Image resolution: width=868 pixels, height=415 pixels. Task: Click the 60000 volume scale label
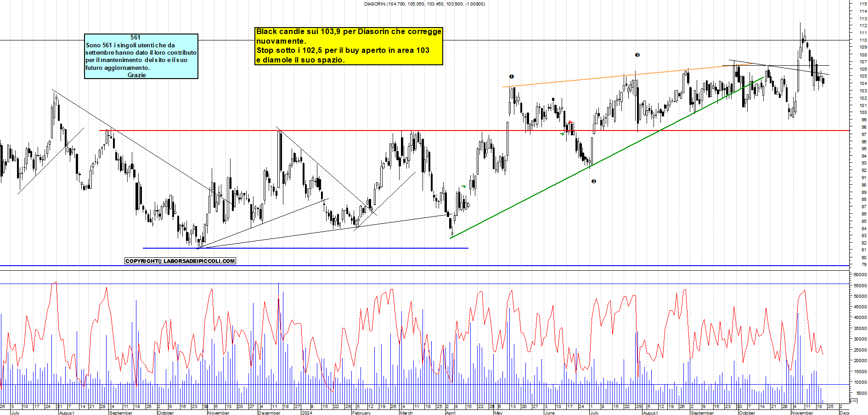tap(860, 274)
